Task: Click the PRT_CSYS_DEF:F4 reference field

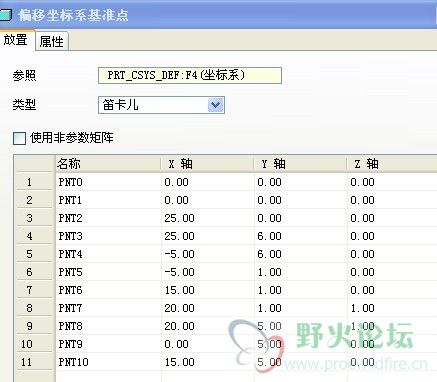Action: [x=190, y=75]
